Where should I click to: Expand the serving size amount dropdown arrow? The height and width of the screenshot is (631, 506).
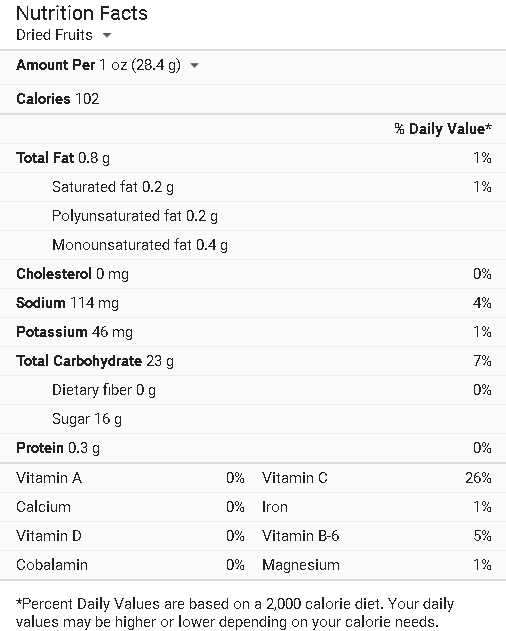click(x=194, y=65)
